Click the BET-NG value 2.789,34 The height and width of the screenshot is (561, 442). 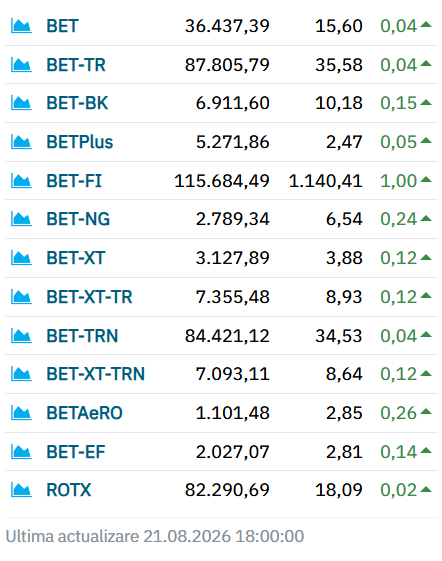click(233, 219)
